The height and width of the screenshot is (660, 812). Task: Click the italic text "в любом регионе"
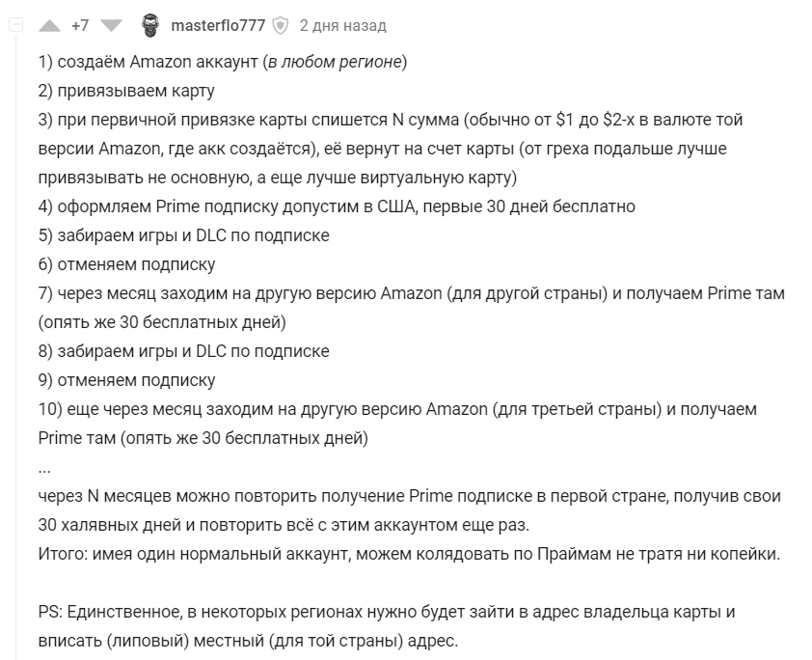[335, 62]
